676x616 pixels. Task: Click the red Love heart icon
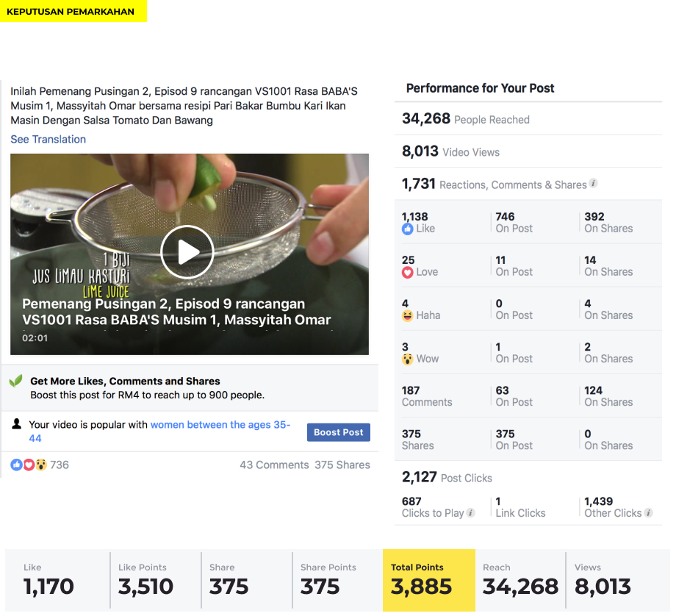[407, 273]
